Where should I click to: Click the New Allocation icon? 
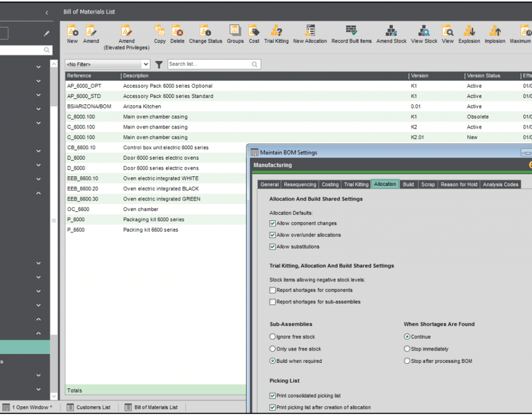[310, 31]
